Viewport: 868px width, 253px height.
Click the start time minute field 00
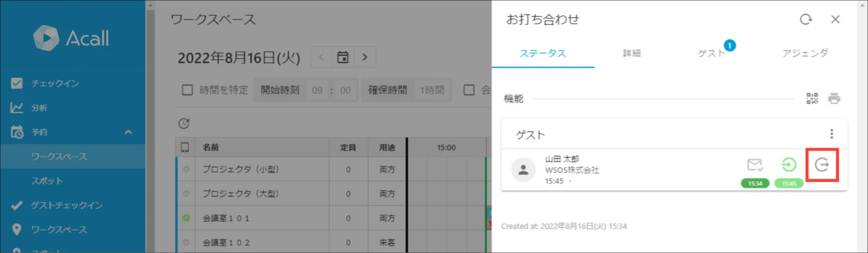[x=345, y=90]
